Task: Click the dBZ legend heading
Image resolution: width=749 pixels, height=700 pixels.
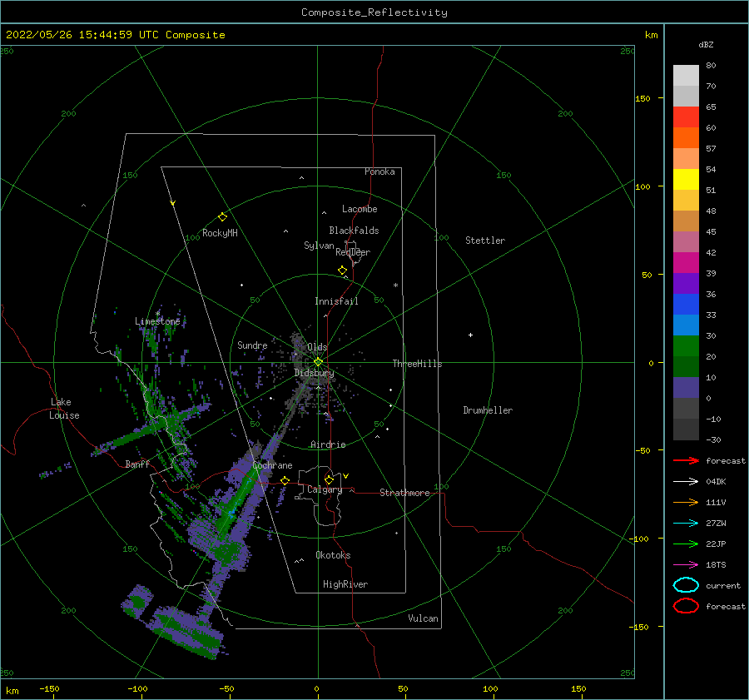Action: tap(706, 44)
